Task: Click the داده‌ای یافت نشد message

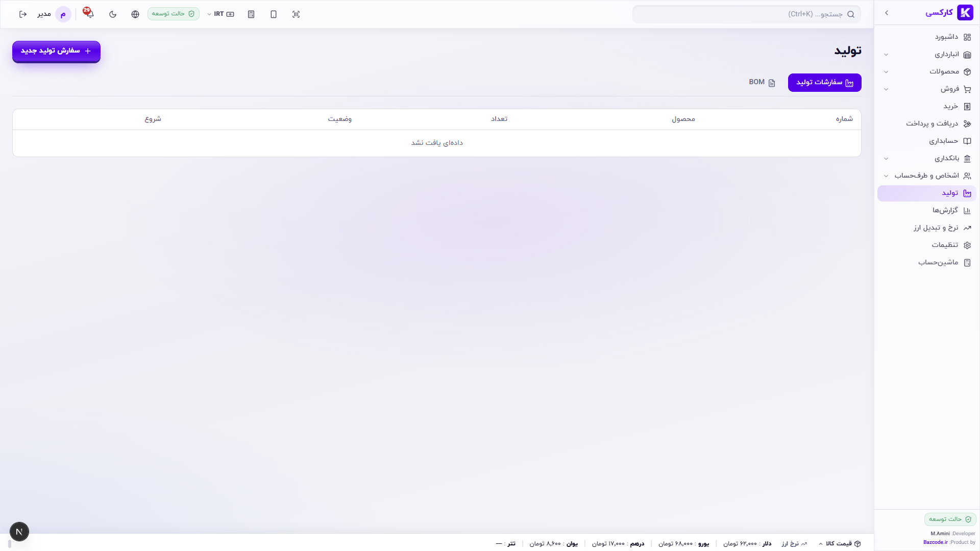Action: (x=437, y=143)
